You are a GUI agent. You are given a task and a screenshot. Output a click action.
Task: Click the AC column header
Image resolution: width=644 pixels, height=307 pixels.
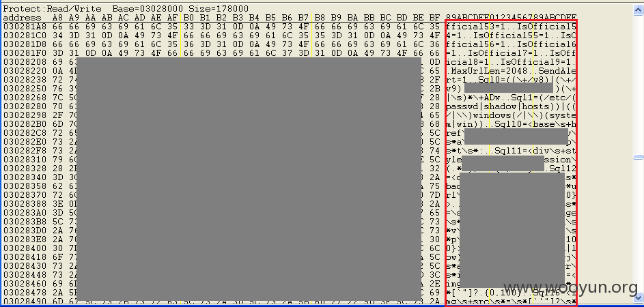123,18
